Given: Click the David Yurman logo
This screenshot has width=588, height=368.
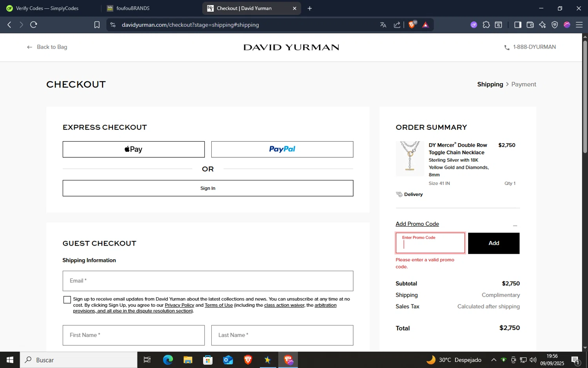Looking at the screenshot, I should click(291, 47).
